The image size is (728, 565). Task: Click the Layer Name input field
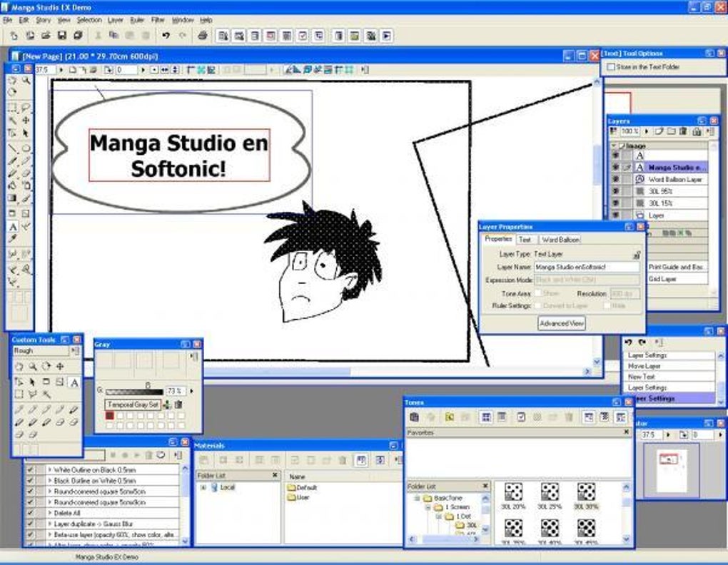(587, 268)
